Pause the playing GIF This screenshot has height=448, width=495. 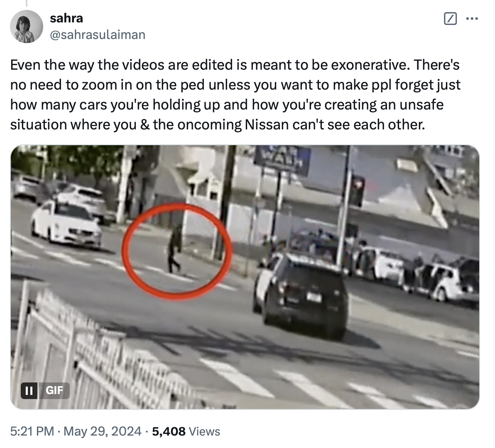29,391
